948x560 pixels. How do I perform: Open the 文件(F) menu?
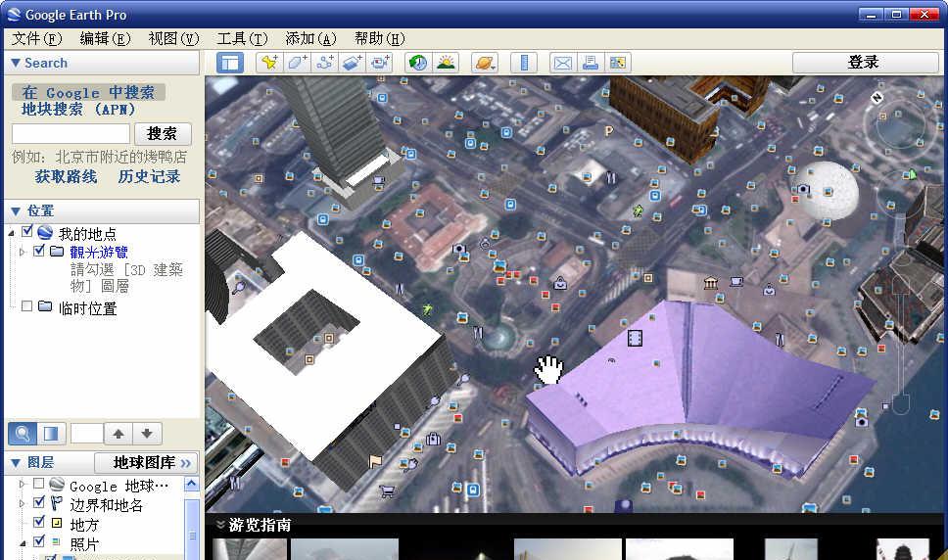click(x=37, y=38)
